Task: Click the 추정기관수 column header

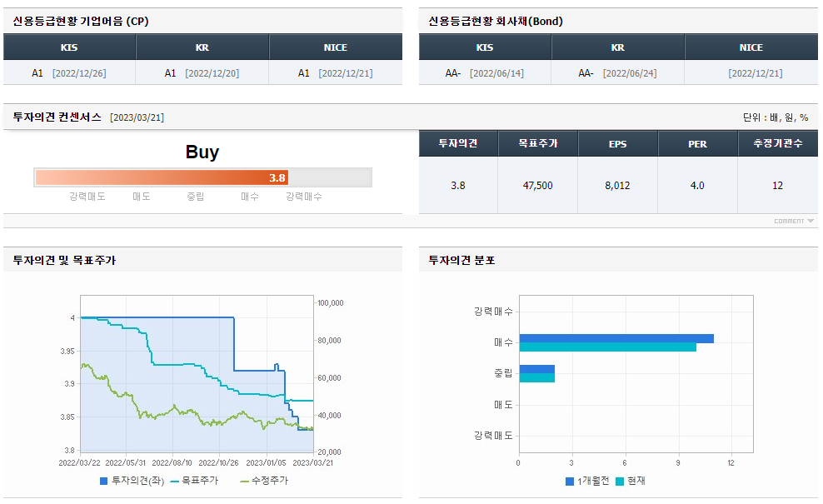Action: pyautogui.click(x=778, y=143)
